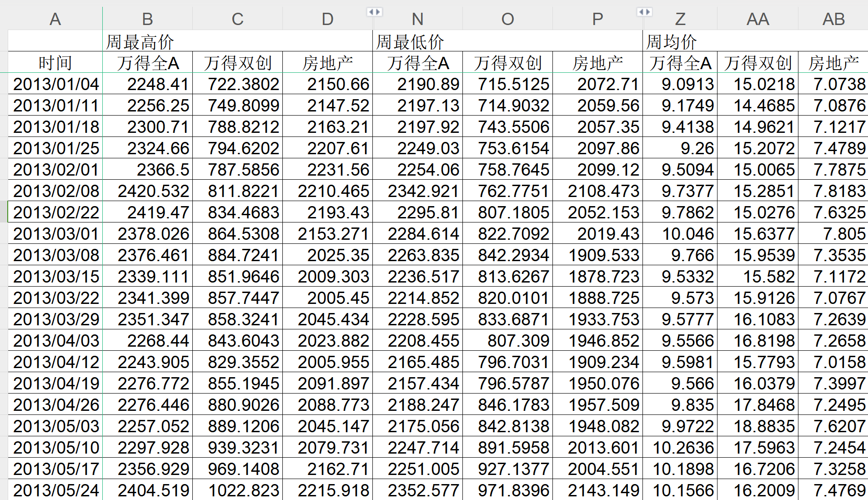Select cell with value 7.3997
Viewport: 868px width, 500px height.
coord(833,383)
